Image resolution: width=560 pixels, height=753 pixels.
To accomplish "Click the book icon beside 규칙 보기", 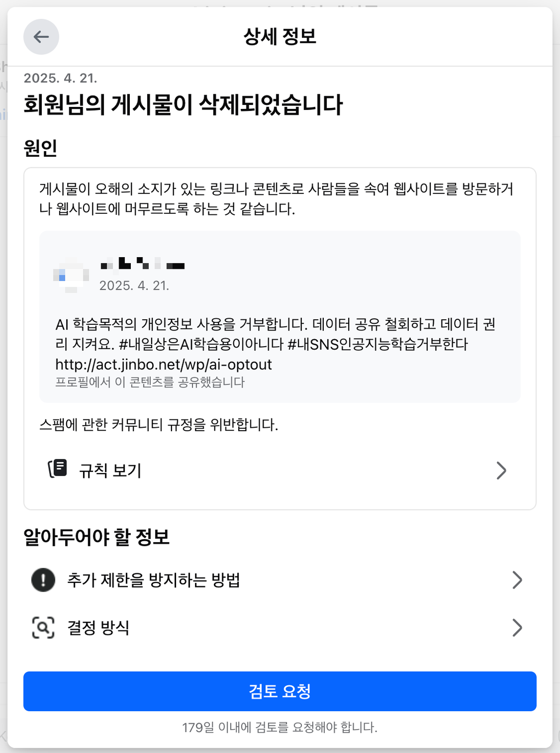I will pos(58,468).
